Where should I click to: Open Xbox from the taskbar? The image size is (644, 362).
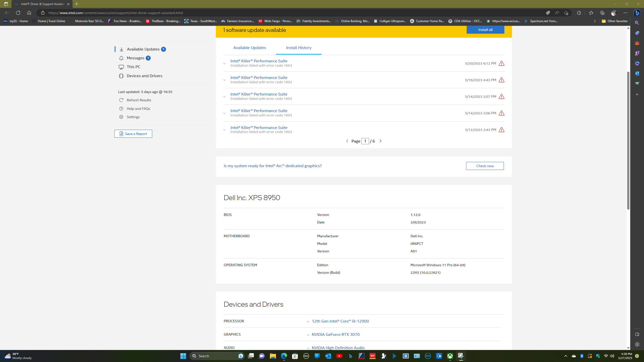click(x=450, y=356)
